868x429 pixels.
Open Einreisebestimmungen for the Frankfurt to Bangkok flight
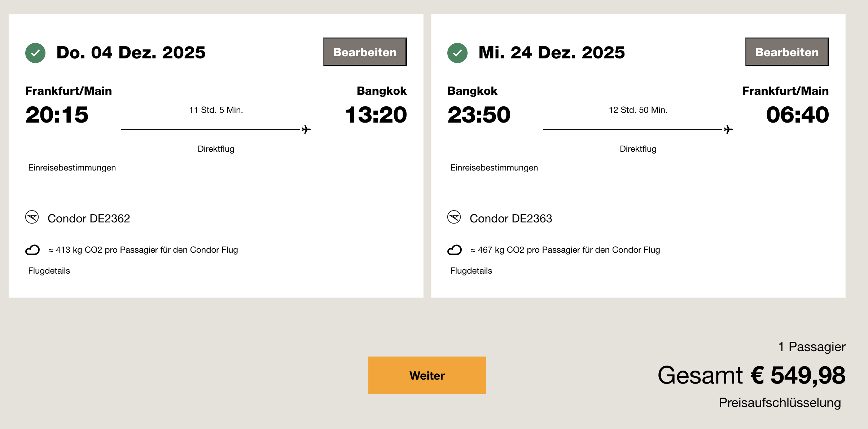click(x=72, y=168)
